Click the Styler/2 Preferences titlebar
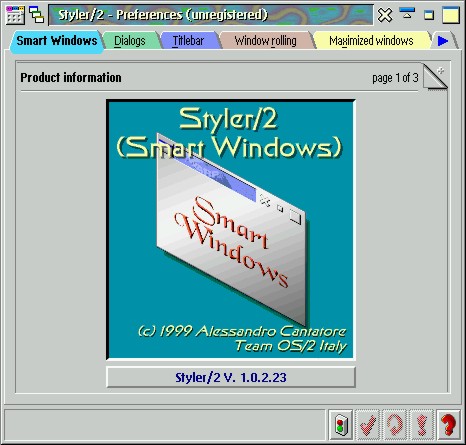The image size is (466, 445). (211, 15)
